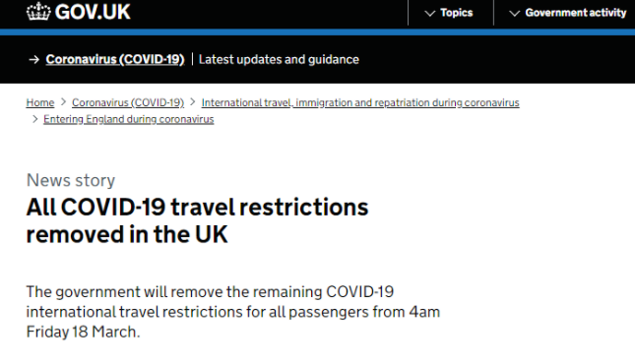Click the summary paragraph about 18 March
Image resolution: width=635 pixels, height=364 pixels.
[x=233, y=312]
